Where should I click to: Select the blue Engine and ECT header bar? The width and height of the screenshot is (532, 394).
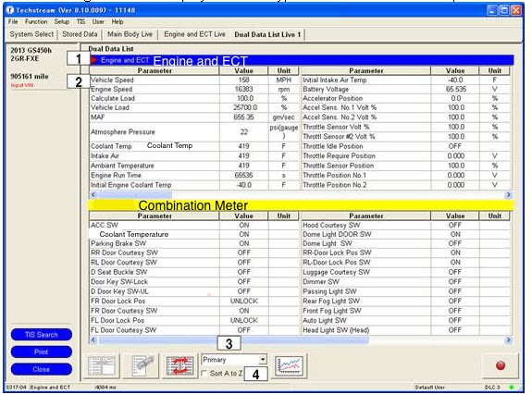[x=302, y=60]
